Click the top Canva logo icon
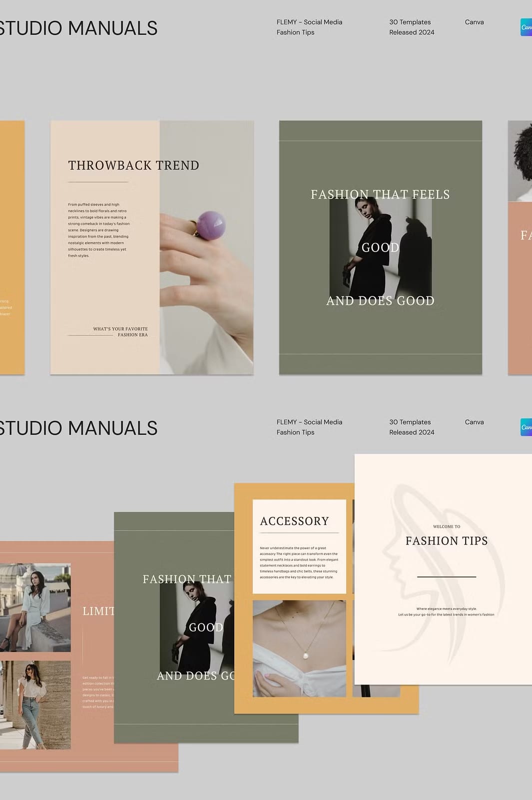 coord(526,27)
